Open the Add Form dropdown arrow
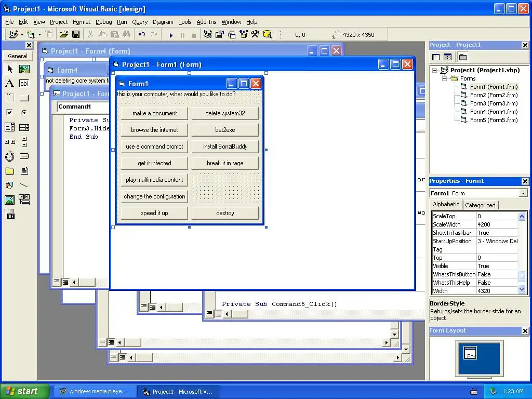The image size is (532, 399). coord(39,34)
